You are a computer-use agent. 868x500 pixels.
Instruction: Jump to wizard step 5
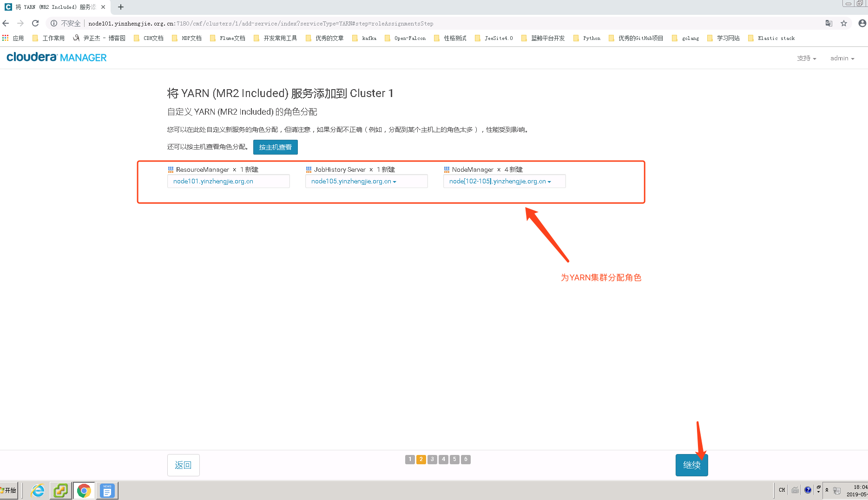454,459
